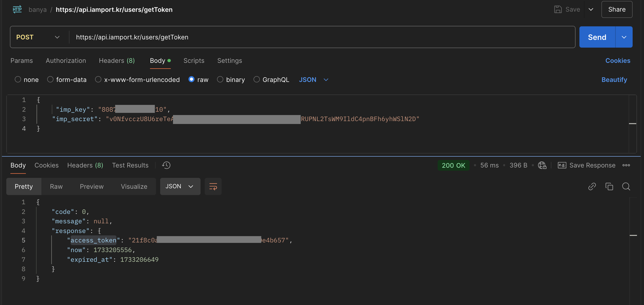
Task: Open response more options ellipsis
Action: tap(626, 165)
